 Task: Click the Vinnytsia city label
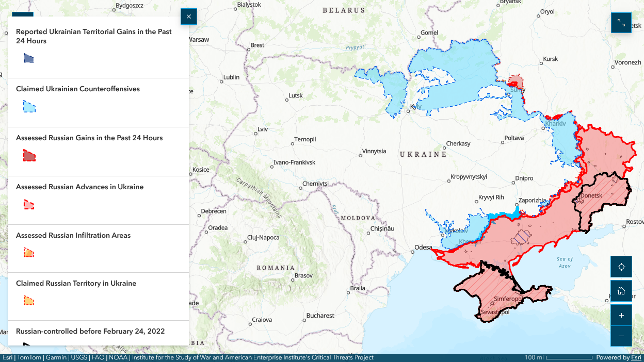(374, 151)
